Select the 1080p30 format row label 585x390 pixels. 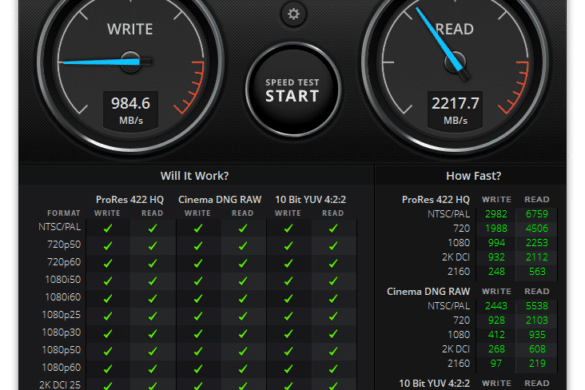61,332
